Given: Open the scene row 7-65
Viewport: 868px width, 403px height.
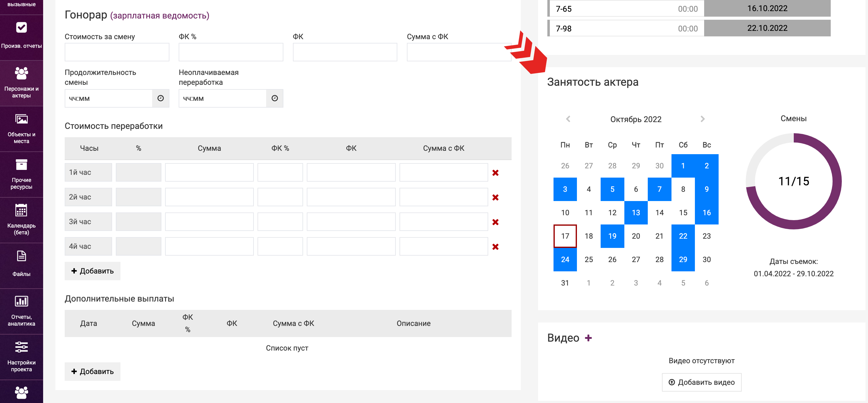Looking at the screenshot, I should tap(626, 9).
